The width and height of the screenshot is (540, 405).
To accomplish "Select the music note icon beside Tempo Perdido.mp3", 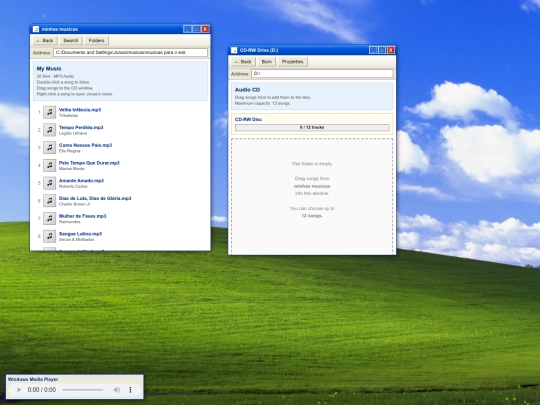I will click(x=50, y=130).
